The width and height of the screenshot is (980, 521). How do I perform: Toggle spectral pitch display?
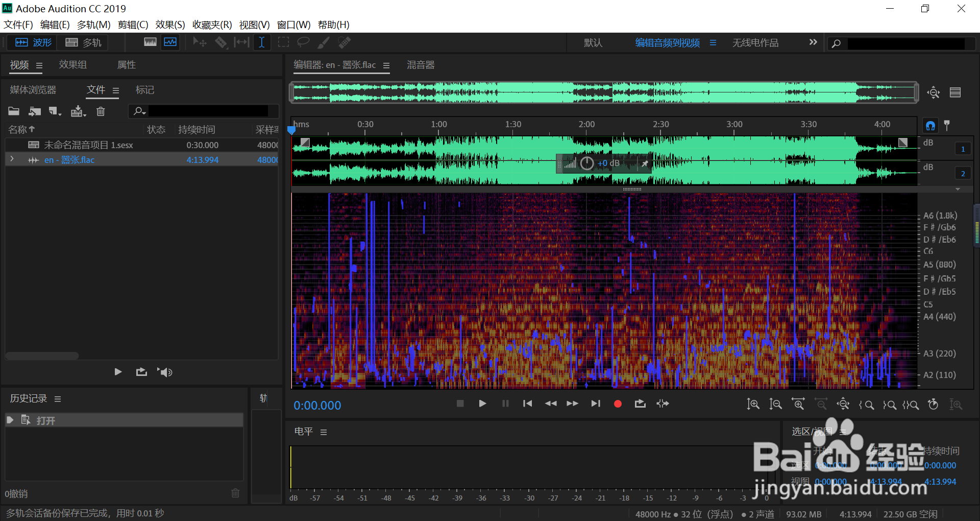pyautogui.click(x=170, y=42)
